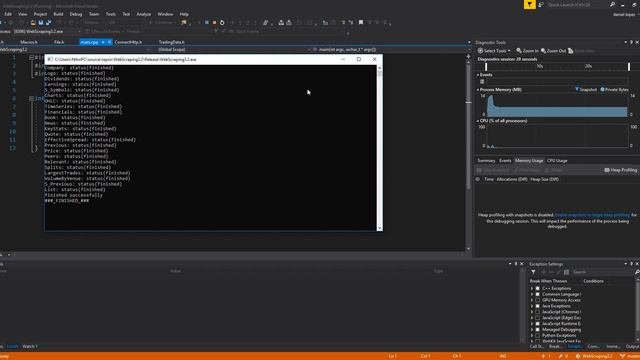Toggle the Common Language Runtime exceptions checkbox
The width and height of the screenshot is (640, 360).
(538, 294)
